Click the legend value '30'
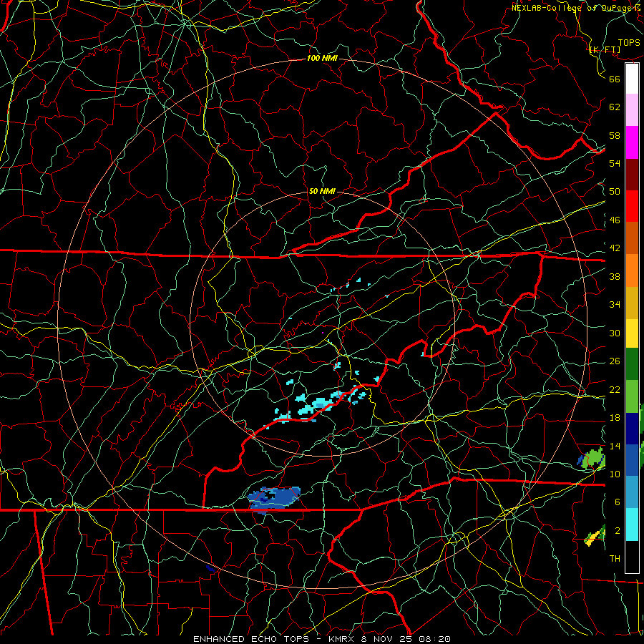 pyautogui.click(x=615, y=333)
